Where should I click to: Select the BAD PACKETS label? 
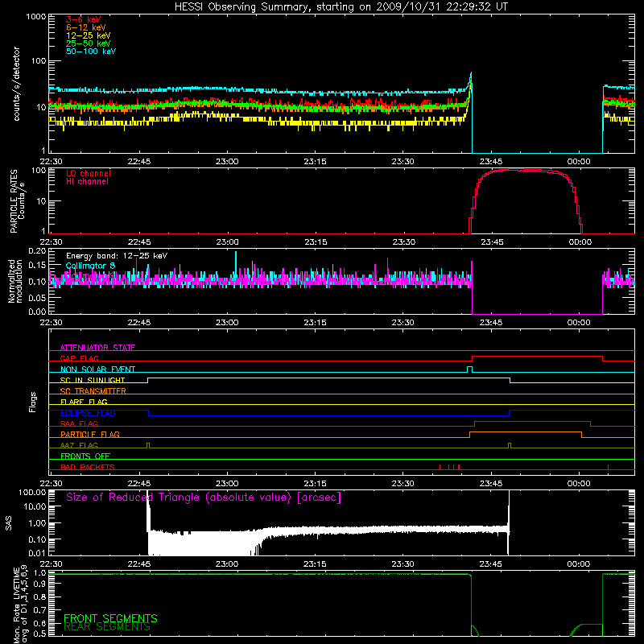point(88,467)
